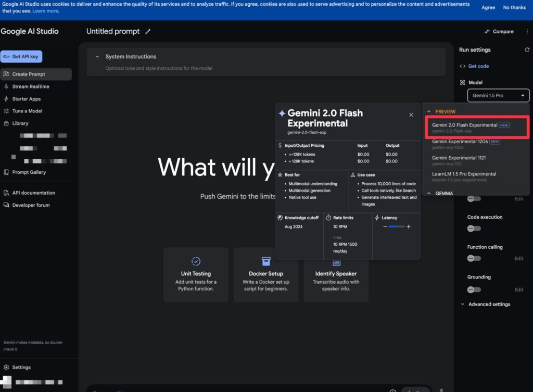Image resolution: width=533 pixels, height=392 pixels.
Task: Click the Latency slider bar
Action: (x=397, y=226)
